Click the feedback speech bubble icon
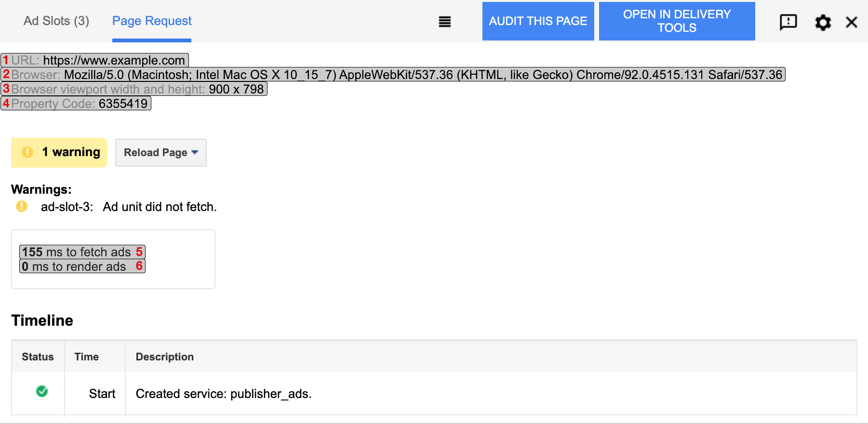This screenshot has width=868, height=424. click(788, 22)
